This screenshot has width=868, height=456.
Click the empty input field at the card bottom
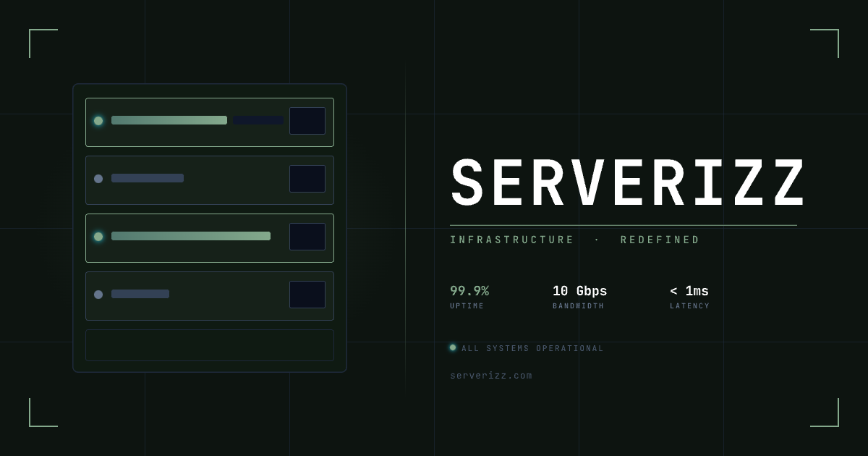coord(210,345)
